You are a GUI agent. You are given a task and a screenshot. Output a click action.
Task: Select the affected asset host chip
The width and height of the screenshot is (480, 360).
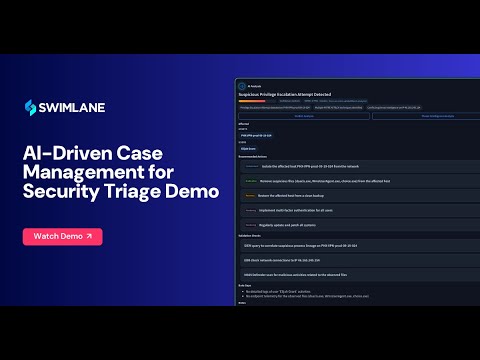point(256,136)
